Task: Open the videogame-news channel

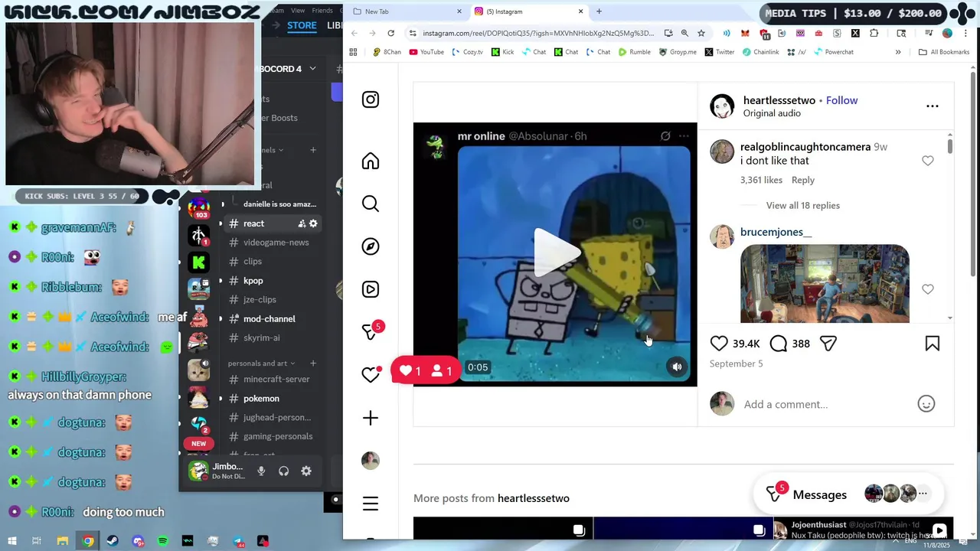Action: 276,243
